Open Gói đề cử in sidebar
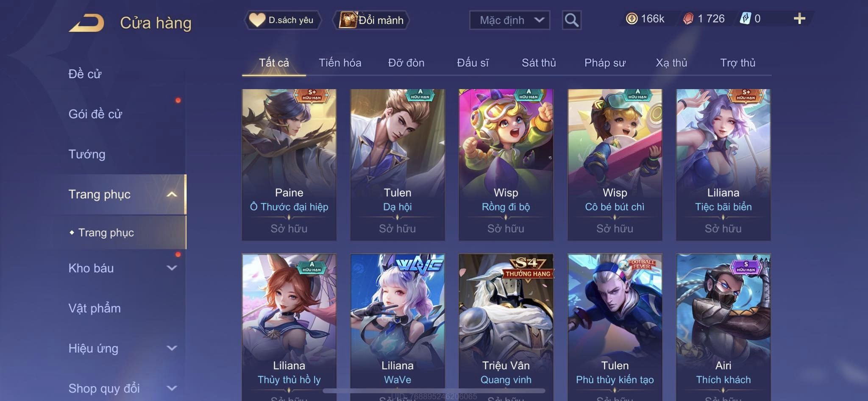 point(95,114)
